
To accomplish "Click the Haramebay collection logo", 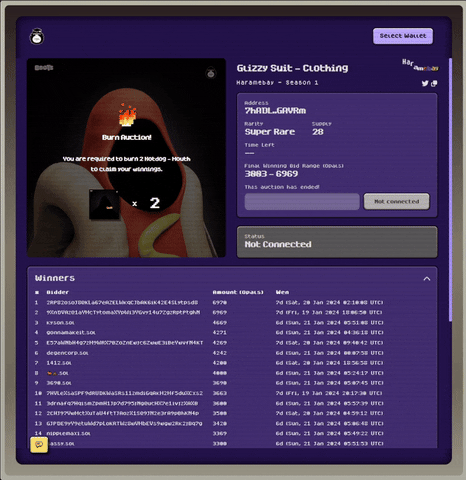I will (x=420, y=65).
